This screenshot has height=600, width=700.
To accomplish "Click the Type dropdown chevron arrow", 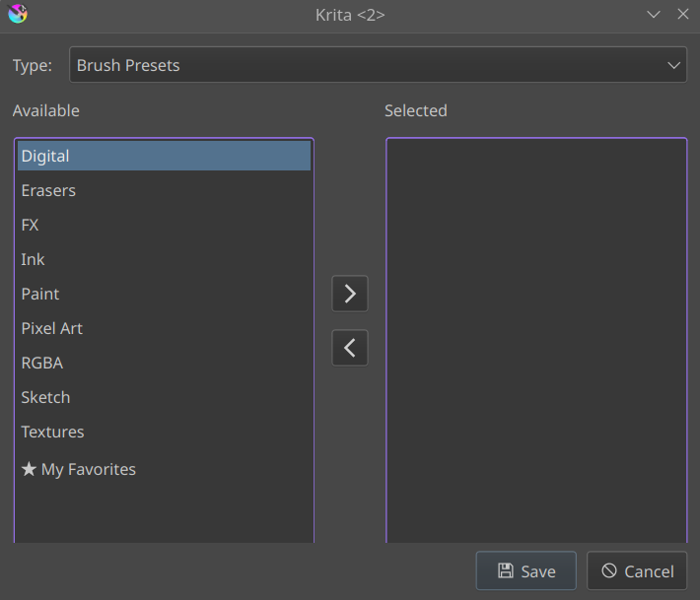I will (674, 66).
